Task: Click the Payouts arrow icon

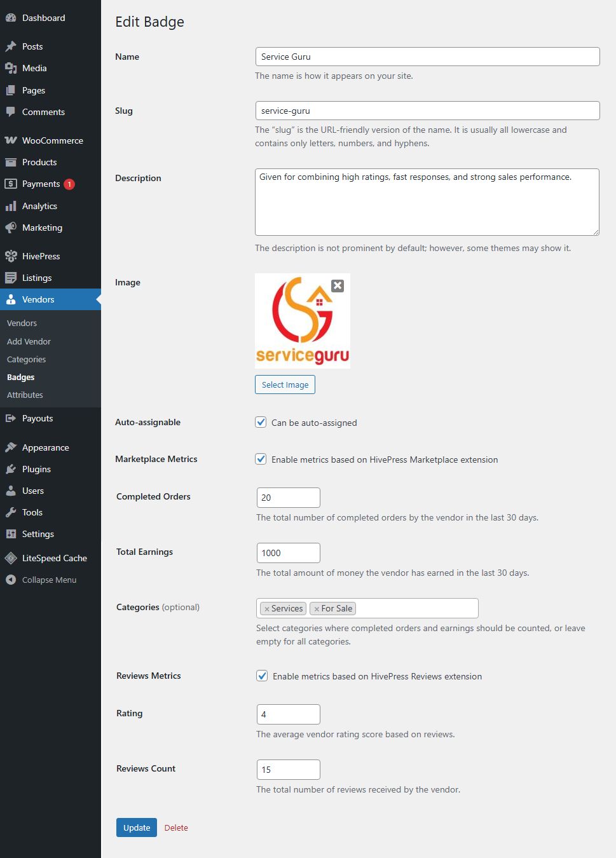Action: point(11,418)
